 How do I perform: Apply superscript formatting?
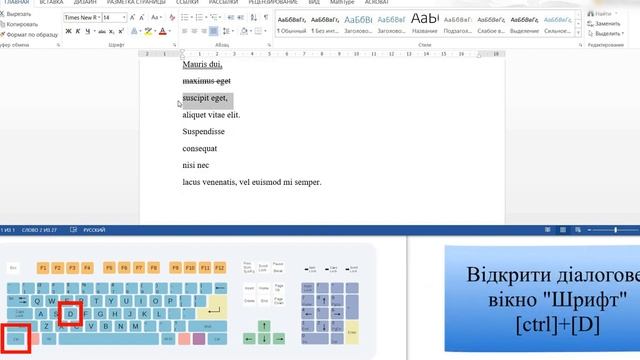point(121,31)
